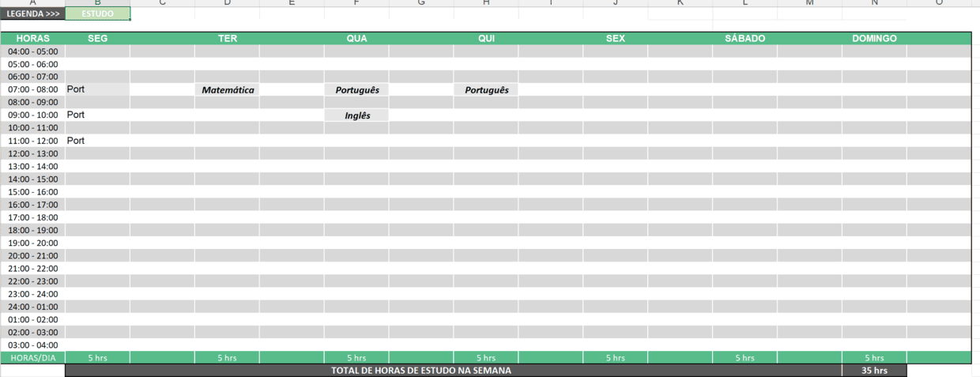Click the 07:00 - 08:00 time row label
This screenshot has width=980, height=377.
33,89
